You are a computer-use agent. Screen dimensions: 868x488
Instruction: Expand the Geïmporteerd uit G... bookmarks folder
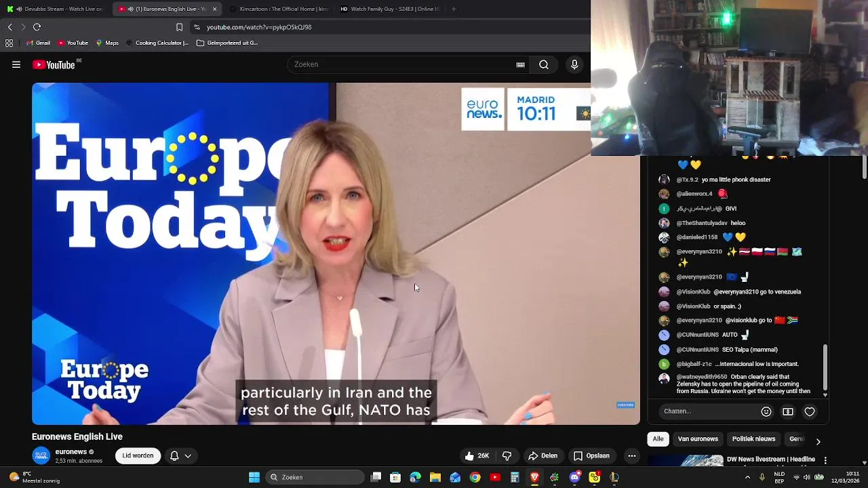227,43
